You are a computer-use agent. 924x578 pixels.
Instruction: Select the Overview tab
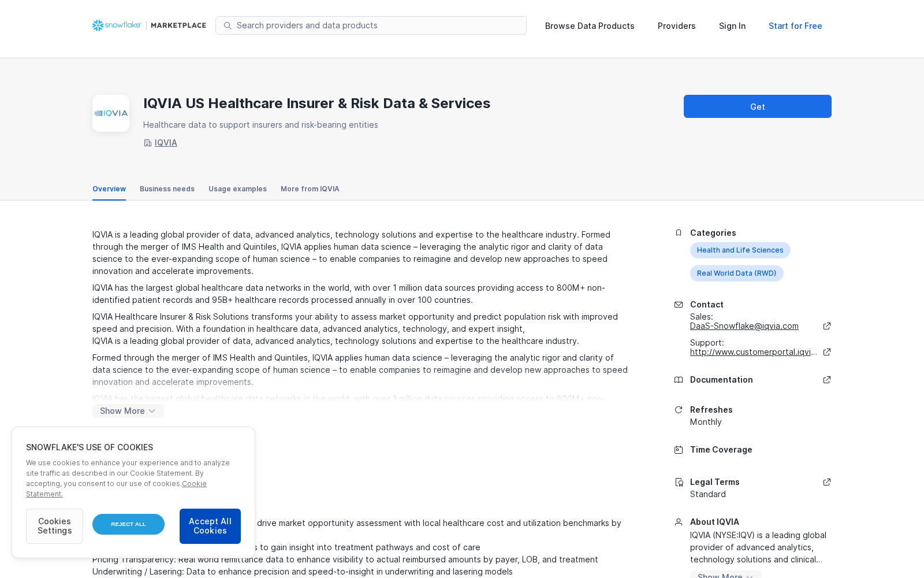(x=109, y=189)
